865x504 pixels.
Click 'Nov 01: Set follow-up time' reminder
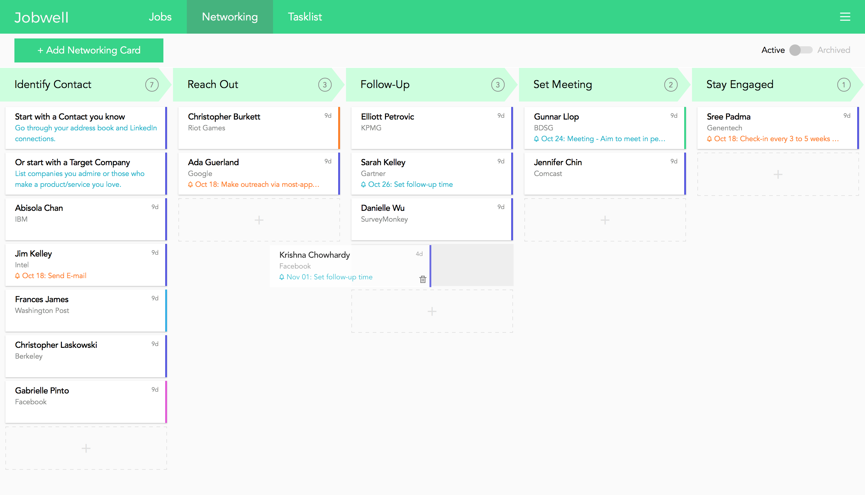[329, 277]
